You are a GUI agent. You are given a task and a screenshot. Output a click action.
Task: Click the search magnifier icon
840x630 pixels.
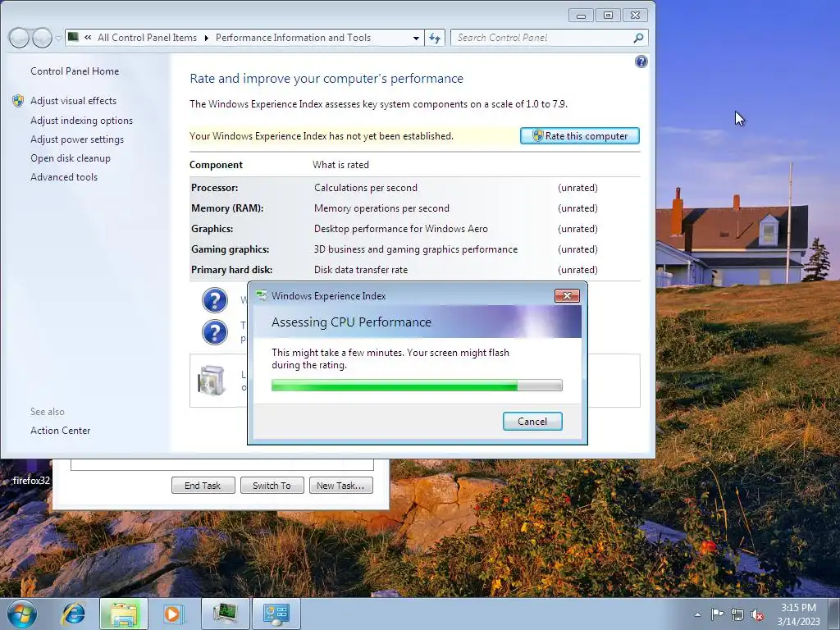pos(638,38)
